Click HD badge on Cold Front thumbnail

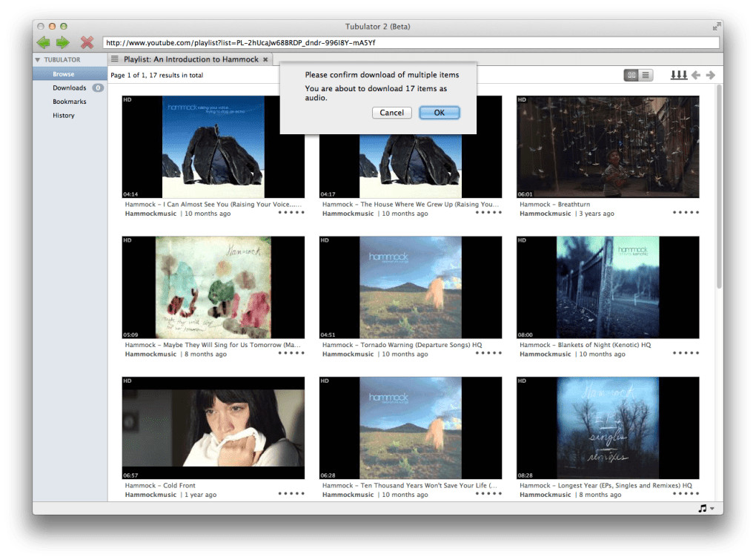coord(127,381)
